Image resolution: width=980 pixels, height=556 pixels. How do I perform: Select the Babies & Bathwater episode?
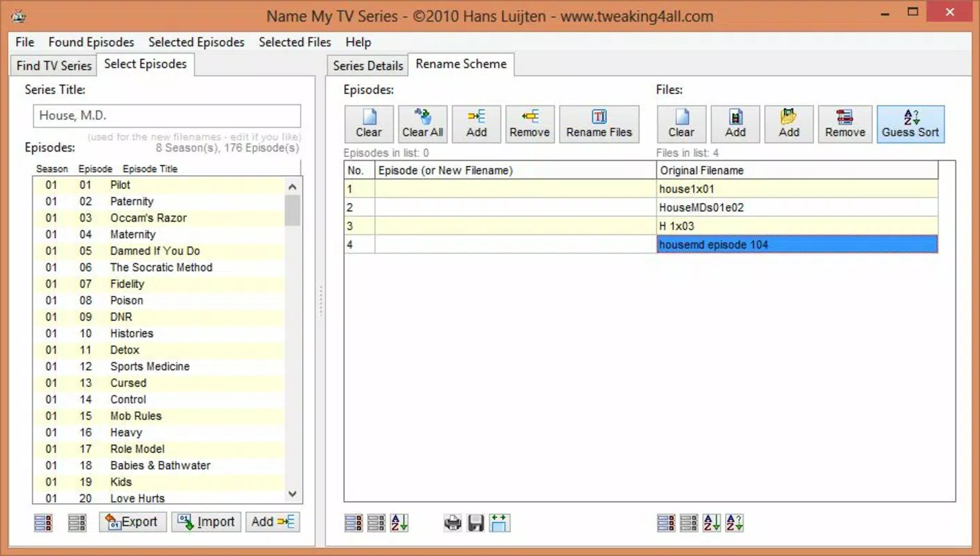[x=159, y=466]
